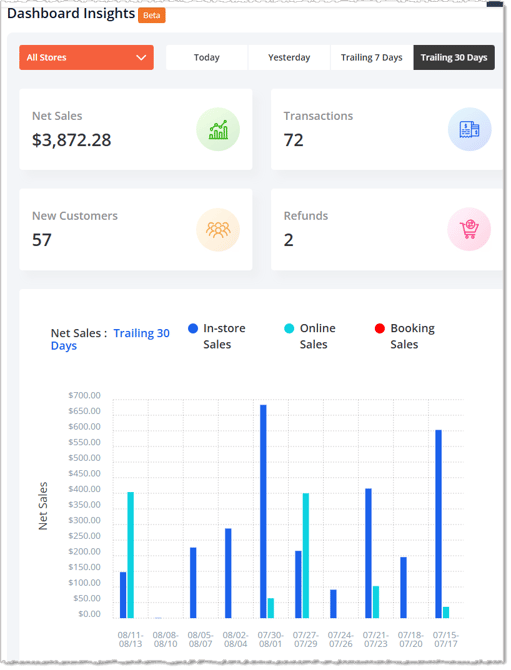Click the New Customers people icon

pyautogui.click(x=218, y=229)
